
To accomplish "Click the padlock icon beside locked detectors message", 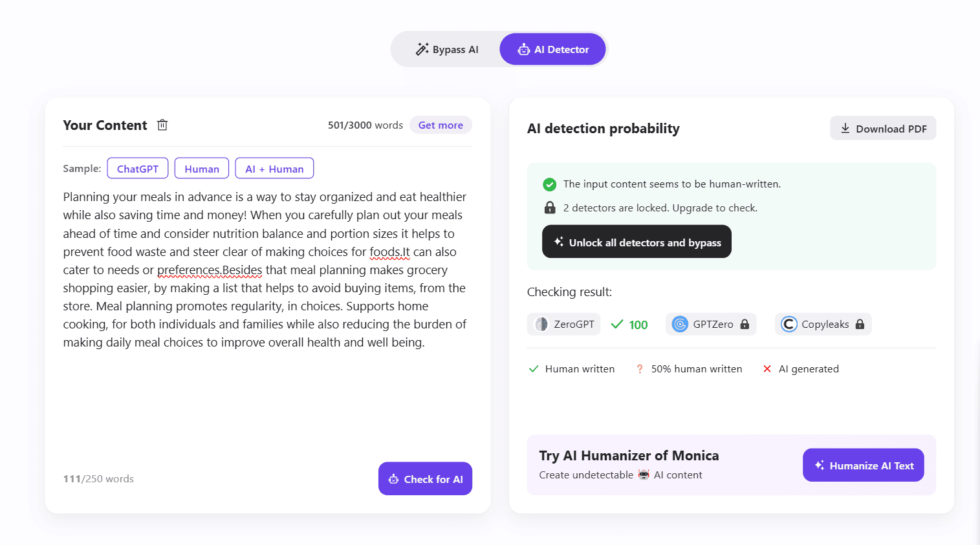I will coord(549,208).
